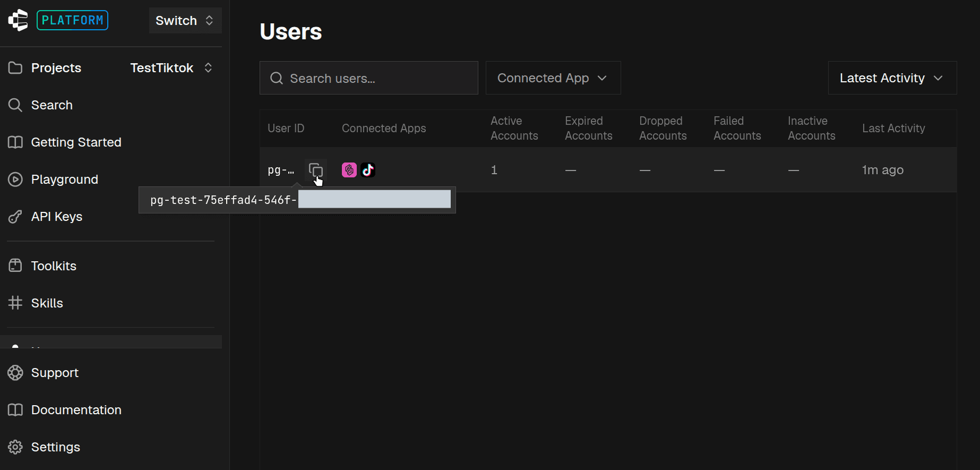The height and width of the screenshot is (470, 980).
Task: Click the Active Accounts column header
Action: (514, 129)
